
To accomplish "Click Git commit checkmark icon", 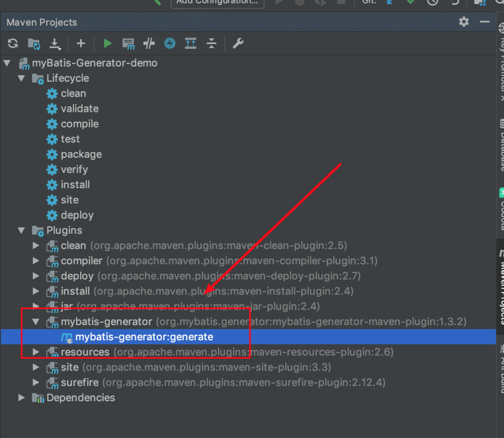I will pos(411,2).
